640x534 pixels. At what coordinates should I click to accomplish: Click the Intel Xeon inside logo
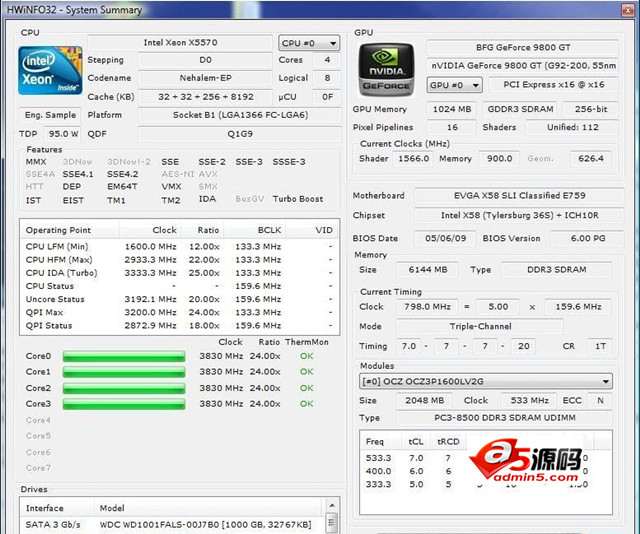click(x=50, y=70)
